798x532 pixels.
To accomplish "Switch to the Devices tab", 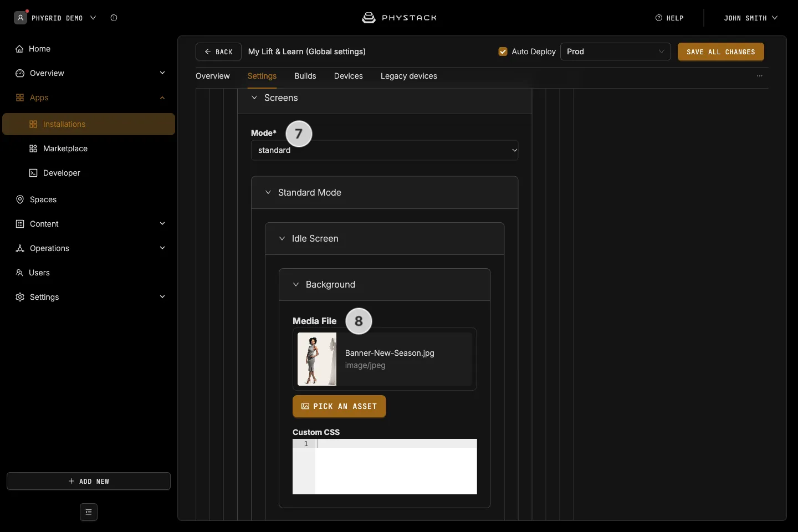I will pyautogui.click(x=349, y=76).
